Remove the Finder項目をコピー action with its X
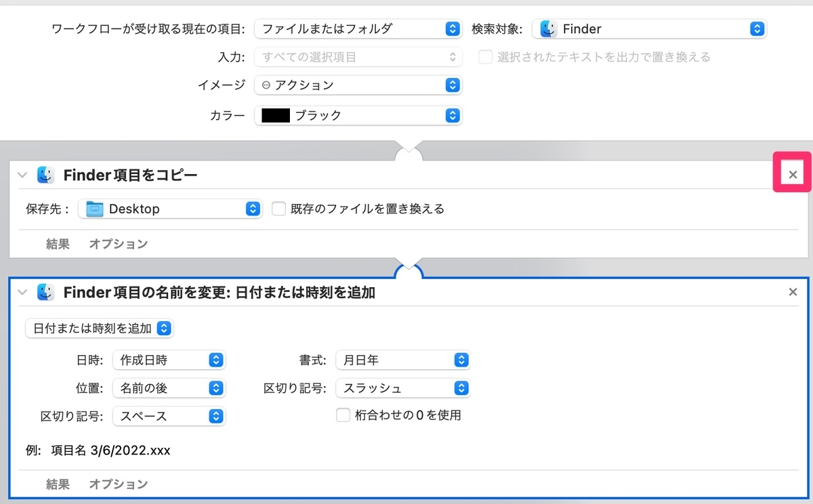 [792, 174]
